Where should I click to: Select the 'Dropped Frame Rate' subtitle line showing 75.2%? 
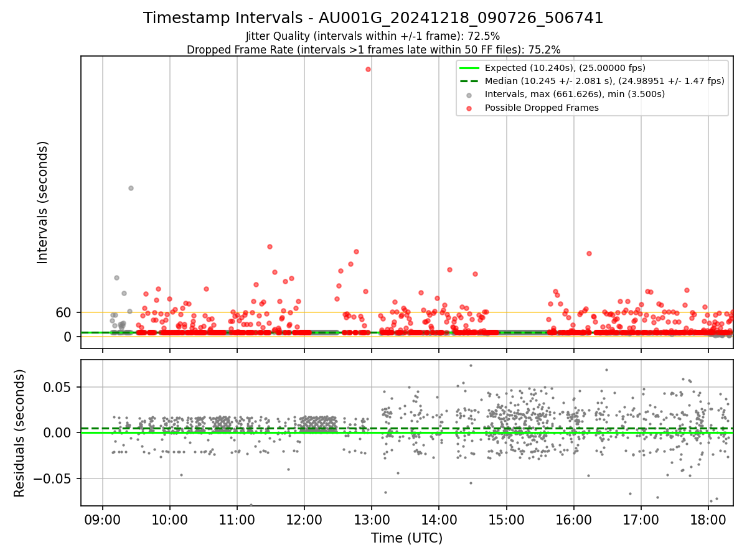(x=374, y=50)
